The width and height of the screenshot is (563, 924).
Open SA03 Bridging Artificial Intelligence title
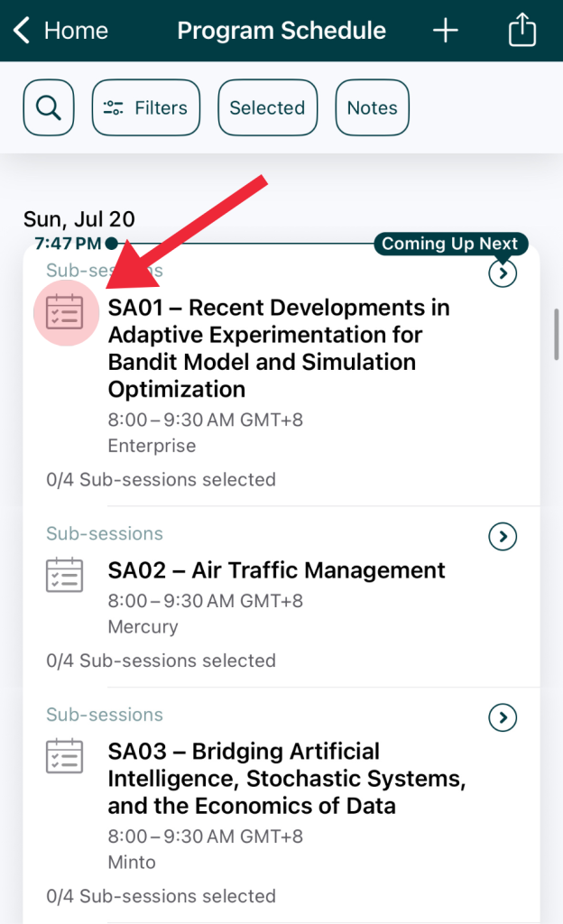click(286, 778)
